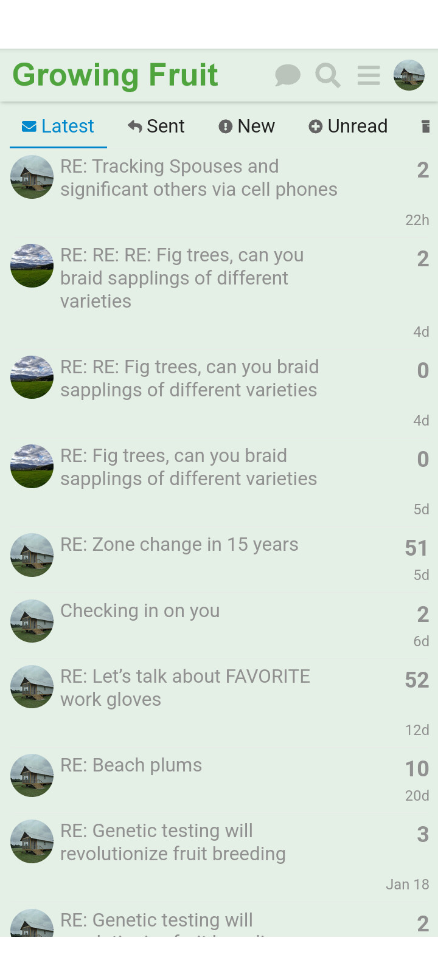Click the 52 reply count on work gloves

point(417,680)
